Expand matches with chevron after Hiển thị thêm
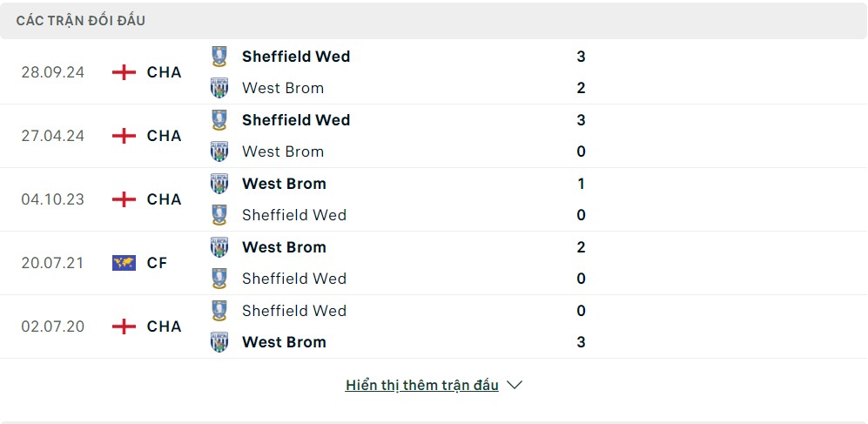 tap(515, 385)
